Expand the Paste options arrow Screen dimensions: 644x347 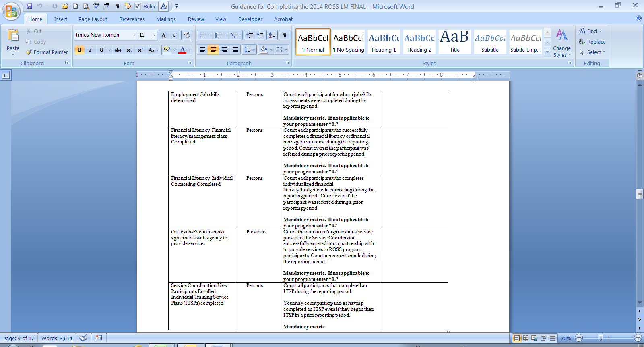click(13, 54)
